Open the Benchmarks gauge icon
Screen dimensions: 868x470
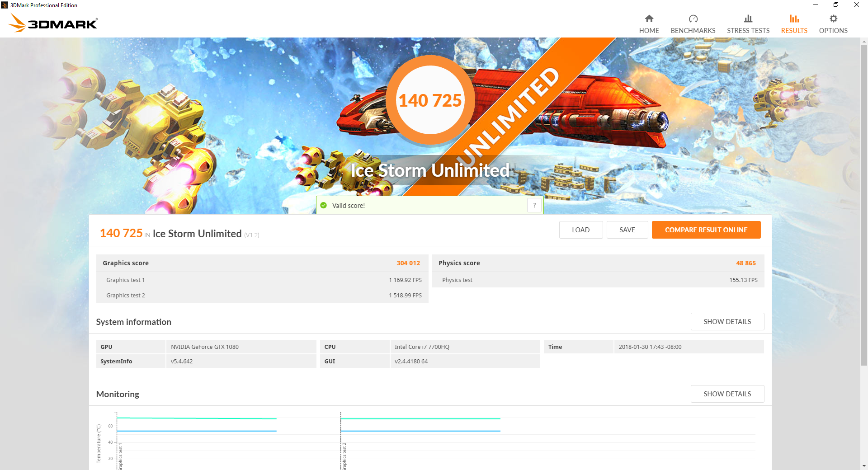[x=693, y=19]
